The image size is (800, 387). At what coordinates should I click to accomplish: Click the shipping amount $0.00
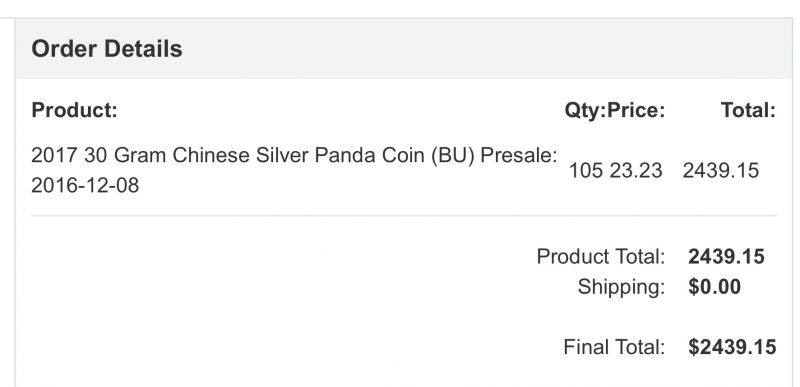[714, 287]
